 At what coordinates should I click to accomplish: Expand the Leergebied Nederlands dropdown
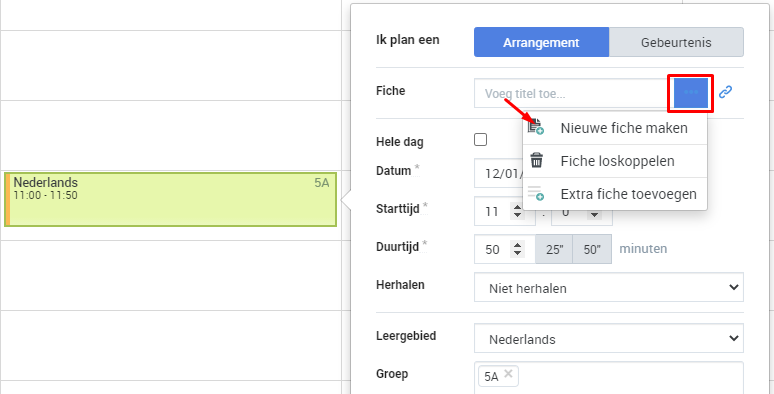[x=609, y=338]
